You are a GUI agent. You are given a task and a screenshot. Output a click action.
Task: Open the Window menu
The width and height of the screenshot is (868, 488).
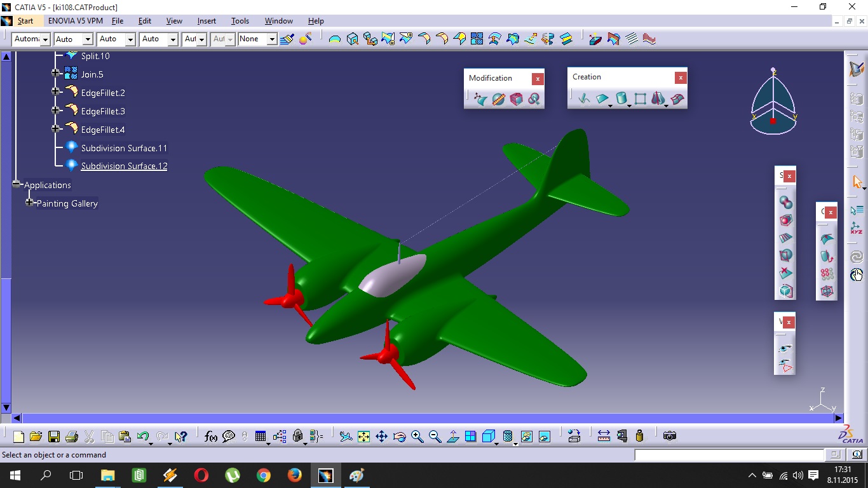(x=279, y=21)
